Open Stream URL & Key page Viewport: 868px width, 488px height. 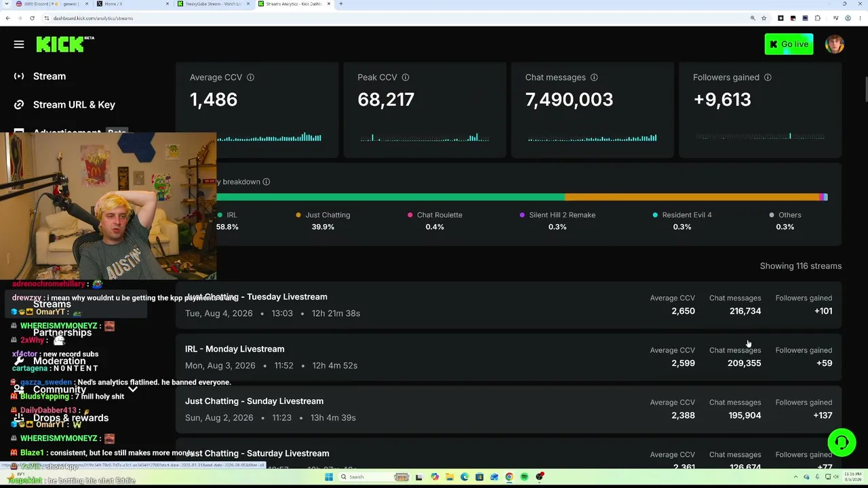click(74, 105)
